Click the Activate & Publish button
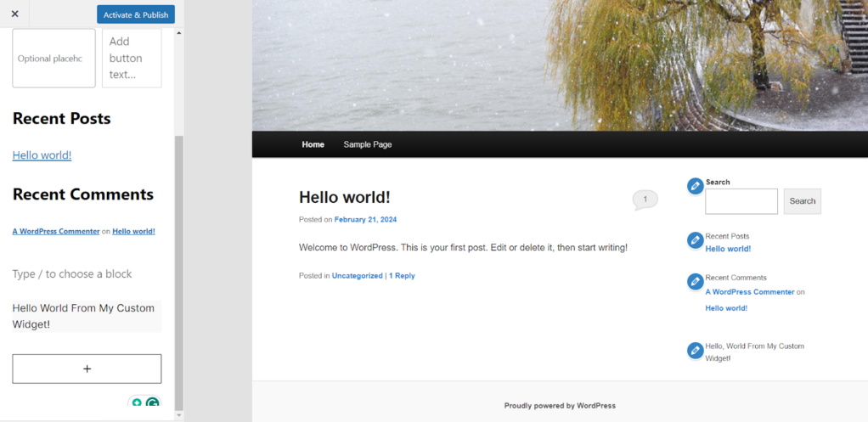Viewport: 868px width, 422px height. (x=136, y=14)
